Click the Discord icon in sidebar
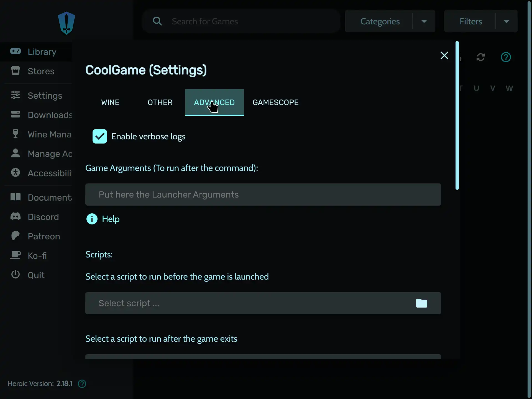The width and height of the screenshot is (532, 399). coord(16,217)
